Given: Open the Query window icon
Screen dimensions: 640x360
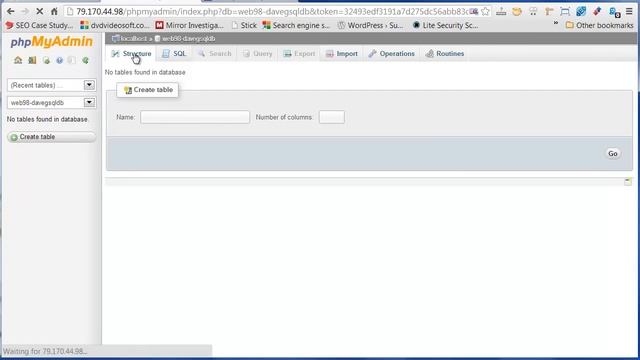Looking at the screenshot, I should pos(46,60).
